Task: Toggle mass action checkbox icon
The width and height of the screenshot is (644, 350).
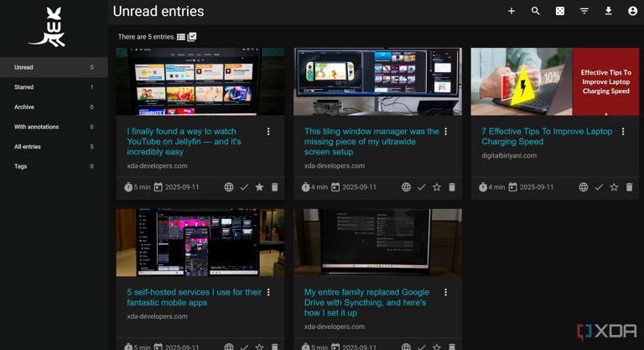Action: (192, 37)
